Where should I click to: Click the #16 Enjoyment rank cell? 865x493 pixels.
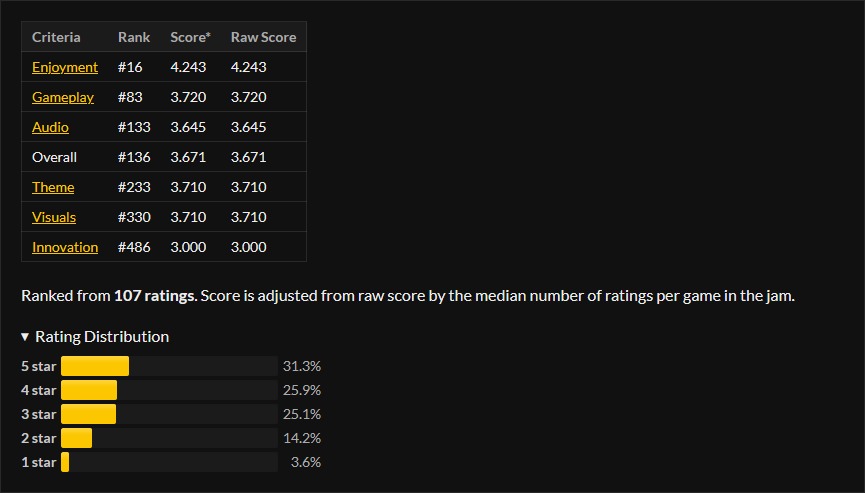tap(130, 67)
